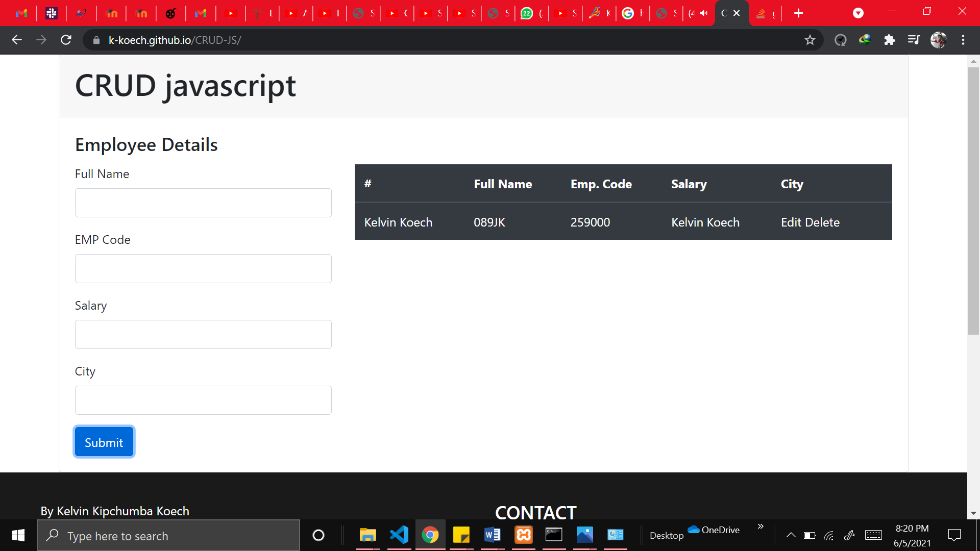
Task: Bookmark this page with the star icon
Action: pos(810,40)
